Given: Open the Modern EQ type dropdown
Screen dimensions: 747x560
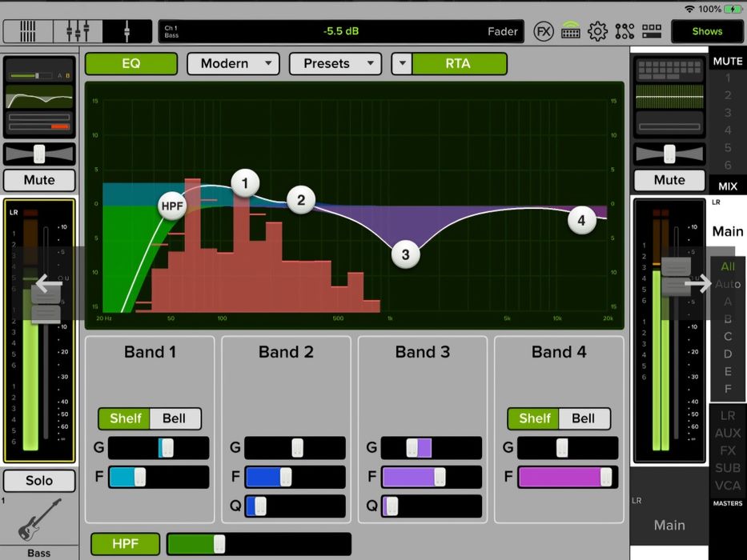Looking at the screenshot, I should 233,63.
